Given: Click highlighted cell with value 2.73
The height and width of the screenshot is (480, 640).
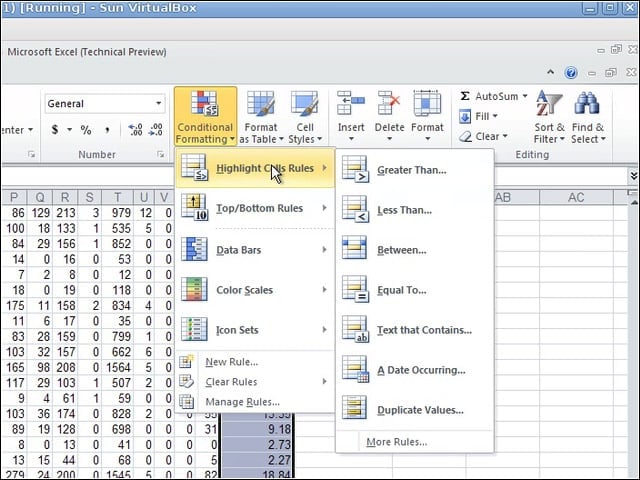Looking at the screenshot, I should (x=257, y=444).
